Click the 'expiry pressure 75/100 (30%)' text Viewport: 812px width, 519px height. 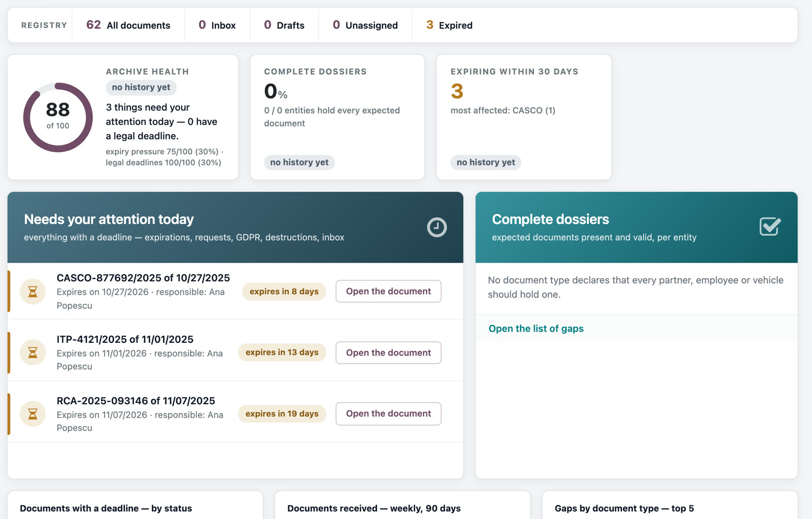(x=162, y=151)
